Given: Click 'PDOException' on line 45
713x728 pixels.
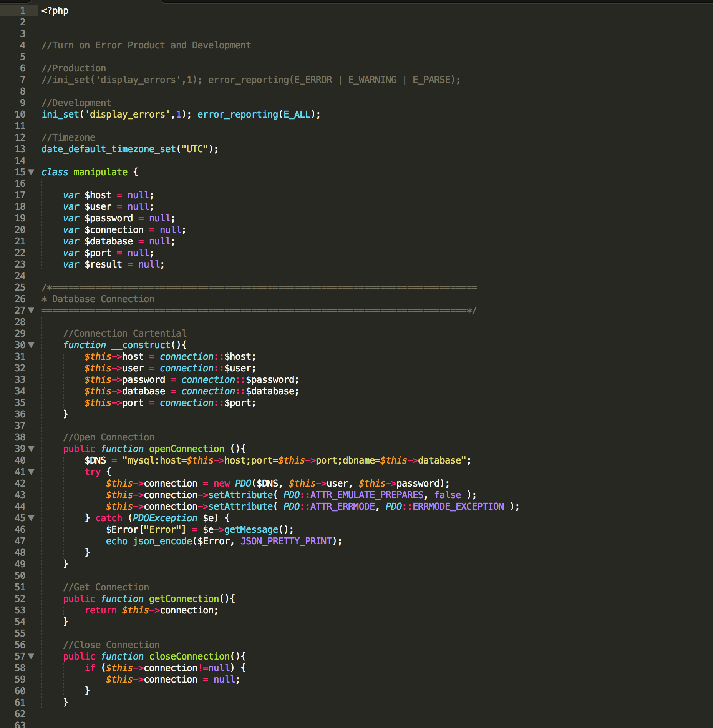Looking at the screenshot, I should (165, 518).
